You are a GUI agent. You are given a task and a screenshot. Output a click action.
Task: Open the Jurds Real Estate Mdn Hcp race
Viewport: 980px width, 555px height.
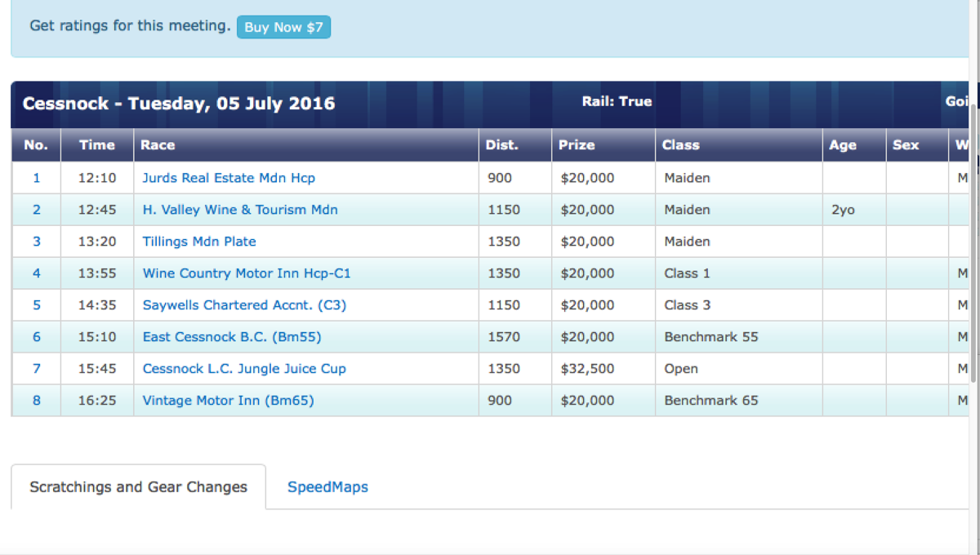pos(229,178)
